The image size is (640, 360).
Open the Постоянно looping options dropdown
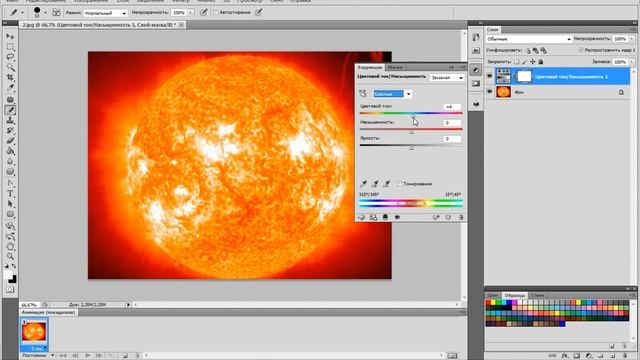[38, 356]
